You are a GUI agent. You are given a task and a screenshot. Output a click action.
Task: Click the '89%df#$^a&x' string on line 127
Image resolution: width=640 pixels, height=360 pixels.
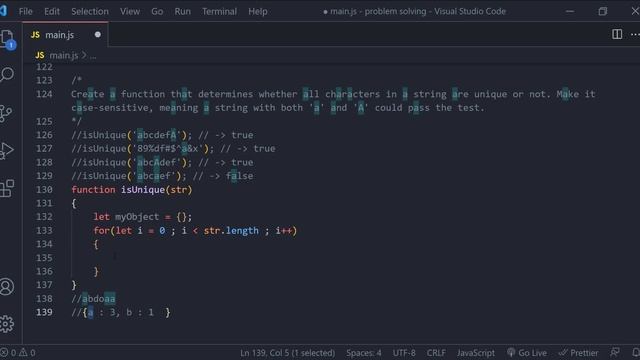[x=168, y=149]
